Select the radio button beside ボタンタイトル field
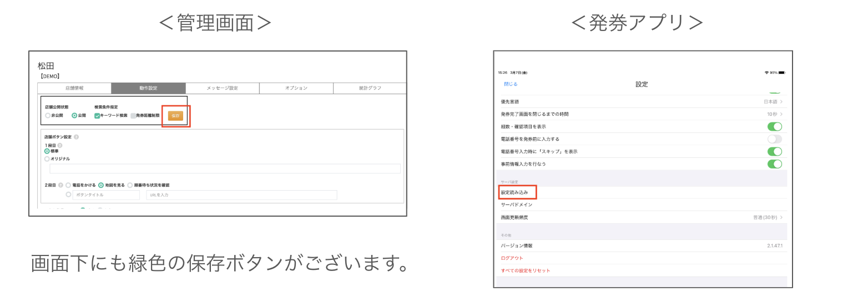 click(x=68, y=195)
